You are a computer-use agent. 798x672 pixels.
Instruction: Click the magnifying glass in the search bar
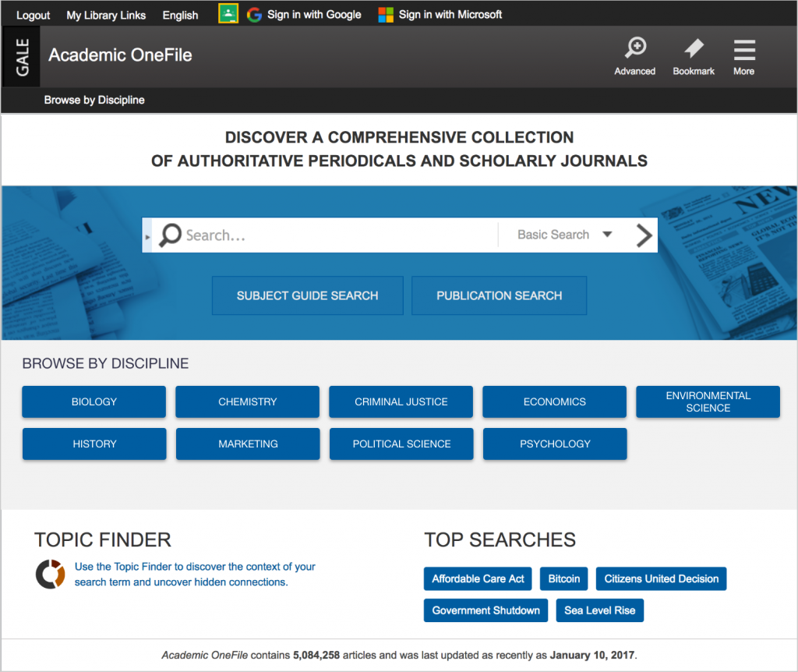(170, 235)
